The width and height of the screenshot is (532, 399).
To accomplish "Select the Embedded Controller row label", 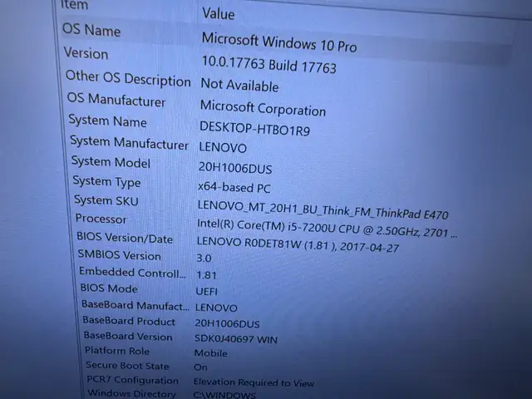I will tap(132, 272).
